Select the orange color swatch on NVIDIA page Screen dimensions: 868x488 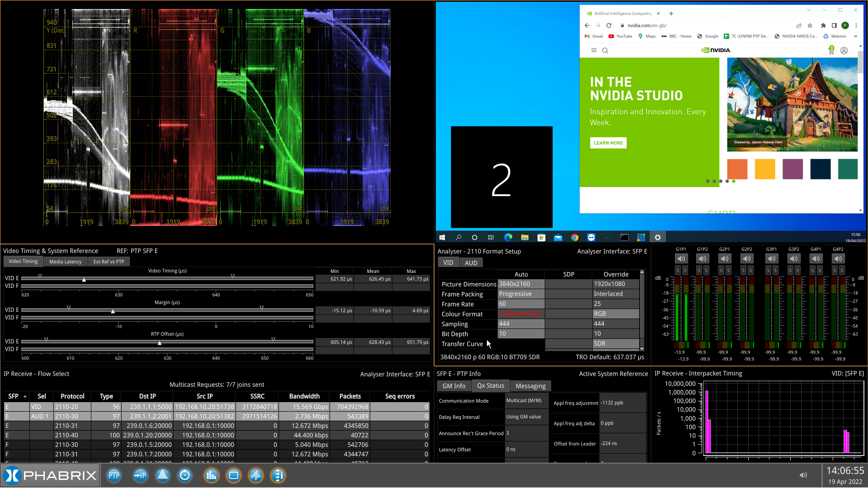tap(737, 169)
